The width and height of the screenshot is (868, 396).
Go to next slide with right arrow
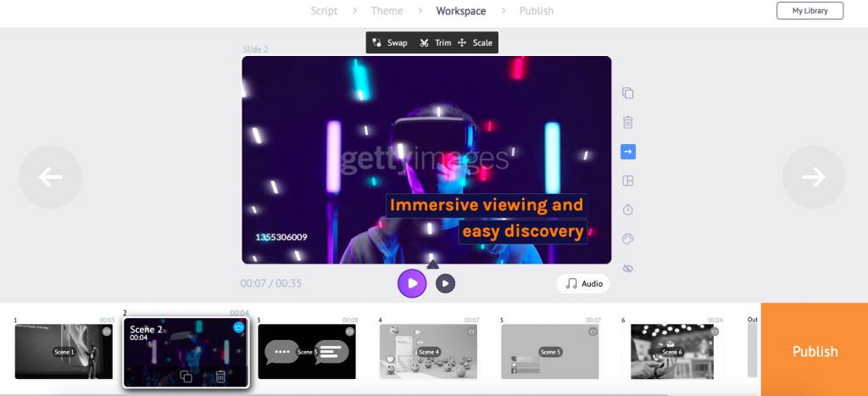pyautogui.click(x=814, y=177)
